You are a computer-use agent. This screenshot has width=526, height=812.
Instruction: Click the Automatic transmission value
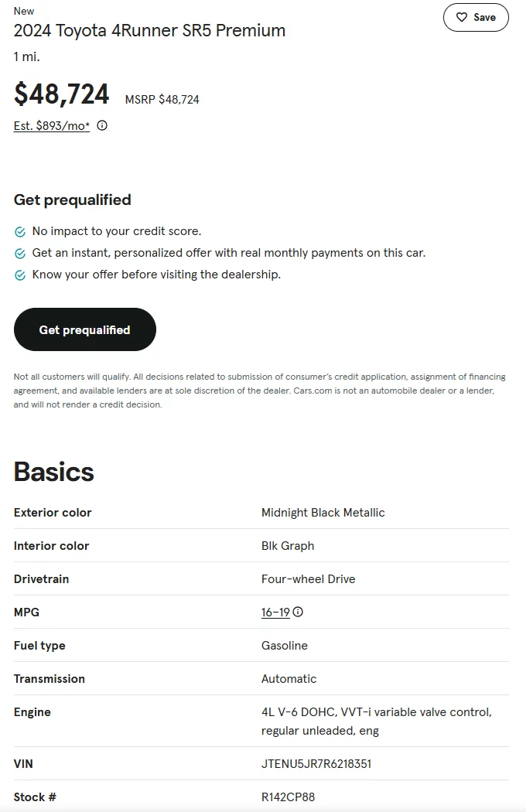pos(289,679)
